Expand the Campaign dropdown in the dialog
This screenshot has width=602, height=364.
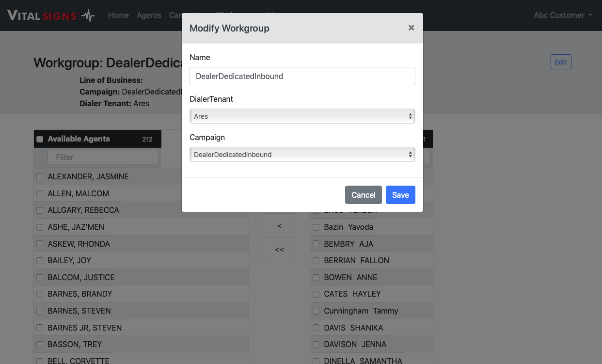pyautogui.click(x=302, y=155)
